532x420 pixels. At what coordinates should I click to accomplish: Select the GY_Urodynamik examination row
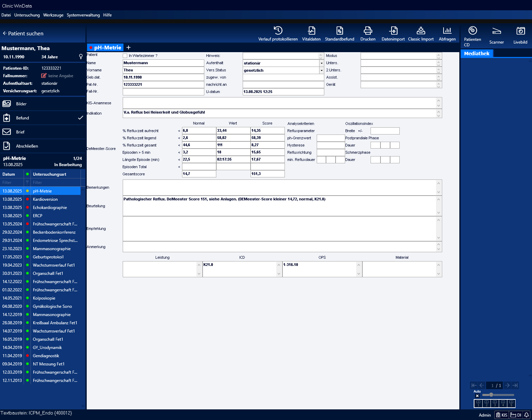40,347
